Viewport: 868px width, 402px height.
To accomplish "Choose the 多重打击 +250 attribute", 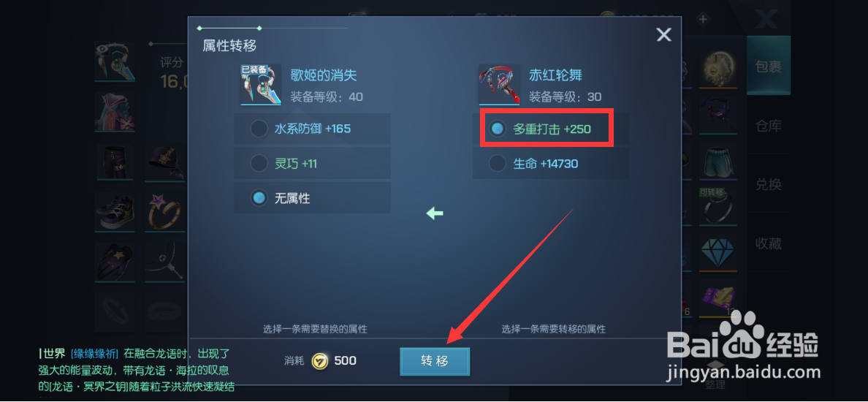I will click(551, 129).
